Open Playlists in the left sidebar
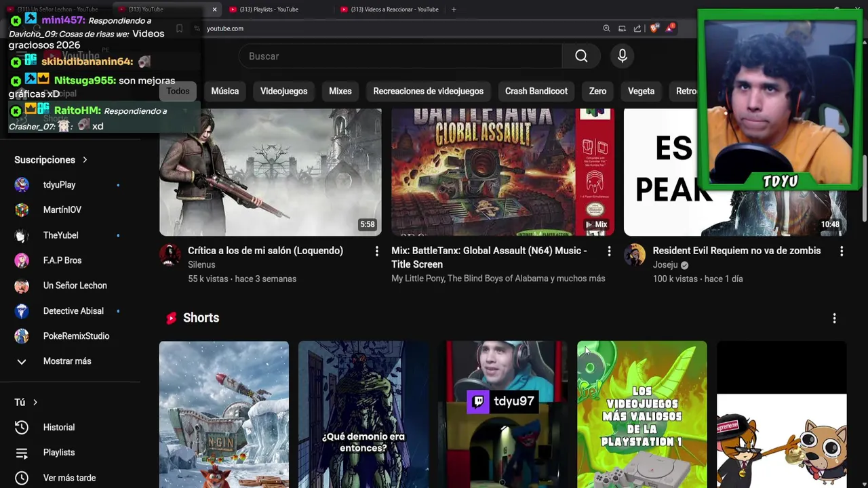The image size is (868, 488). pyautogui.click(x=58, y=453)
